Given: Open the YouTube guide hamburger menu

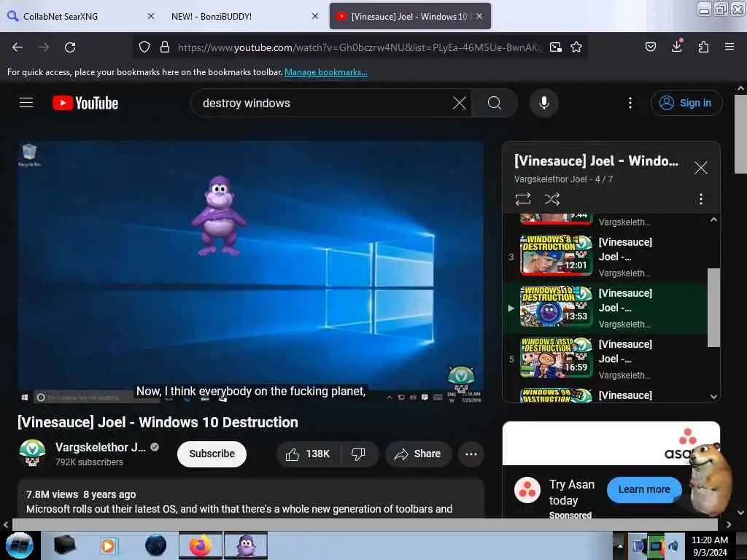Looking at the screenshot, I should [x=26, y=103].
